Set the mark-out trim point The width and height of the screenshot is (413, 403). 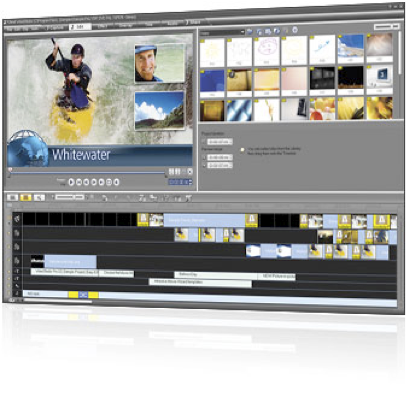tap(178, 171)
